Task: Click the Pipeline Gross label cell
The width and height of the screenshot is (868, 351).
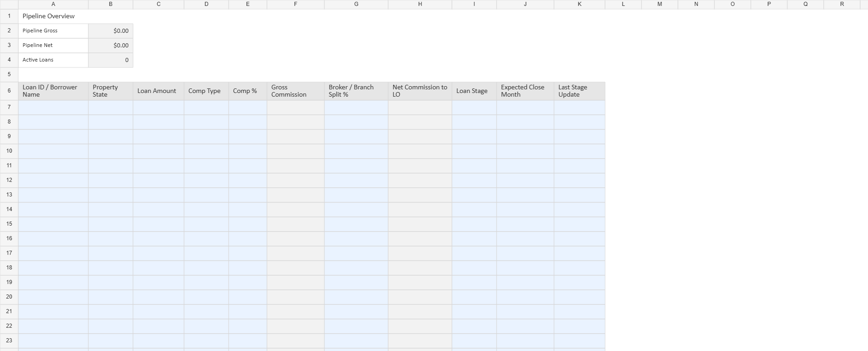Action: click(x=53, y=31)
